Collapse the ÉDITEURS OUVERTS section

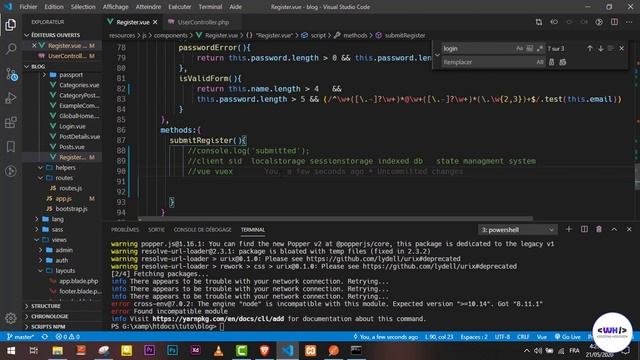pos(56,35)
